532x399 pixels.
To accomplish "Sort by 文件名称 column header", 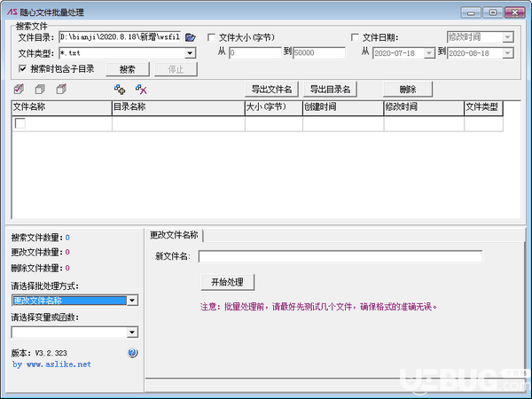I will pyautogui.click(x=62, y=107).
